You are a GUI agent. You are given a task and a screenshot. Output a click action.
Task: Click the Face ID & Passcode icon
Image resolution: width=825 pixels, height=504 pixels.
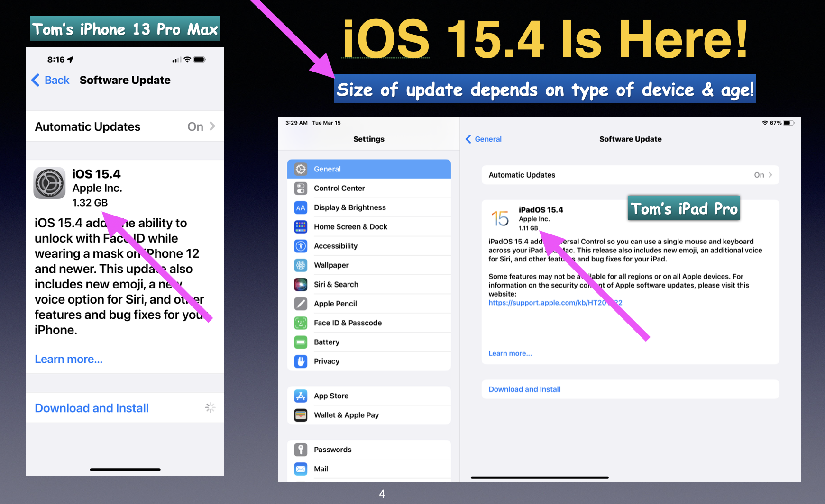point(301,323)
